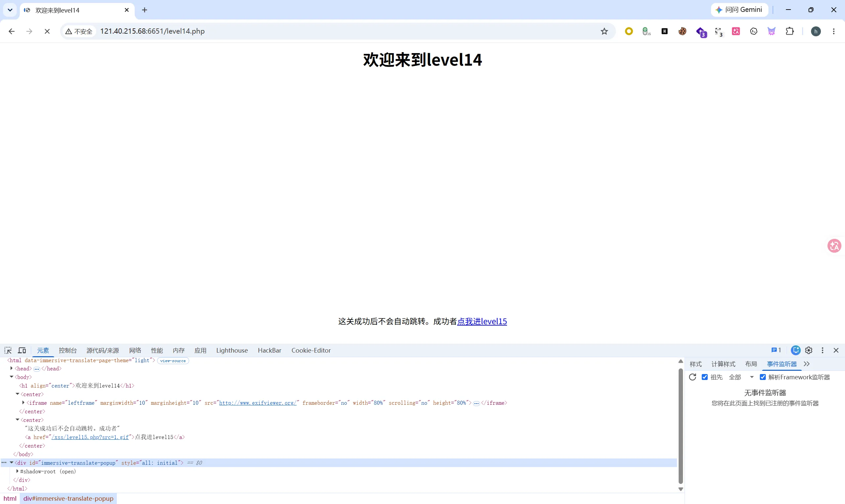This screenshot has height=504, width=845.
Task: Open the pink translate extension in toolbar
Action: tap(736, 31)
